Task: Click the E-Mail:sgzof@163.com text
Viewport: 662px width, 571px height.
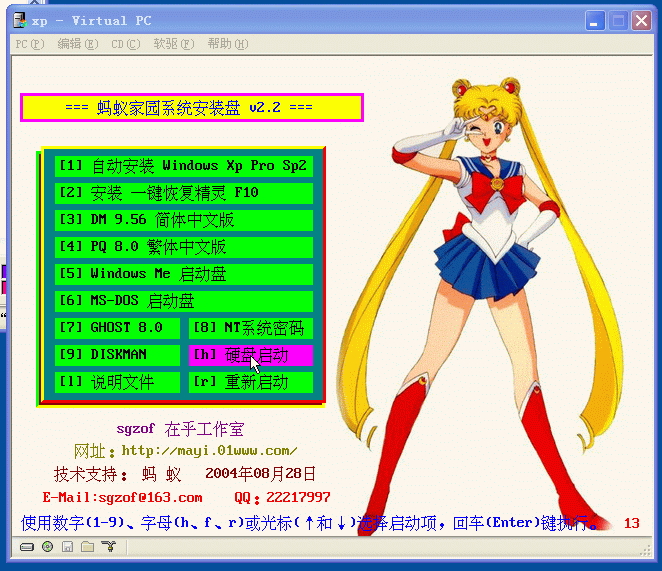Action: [x=122, y=498]
